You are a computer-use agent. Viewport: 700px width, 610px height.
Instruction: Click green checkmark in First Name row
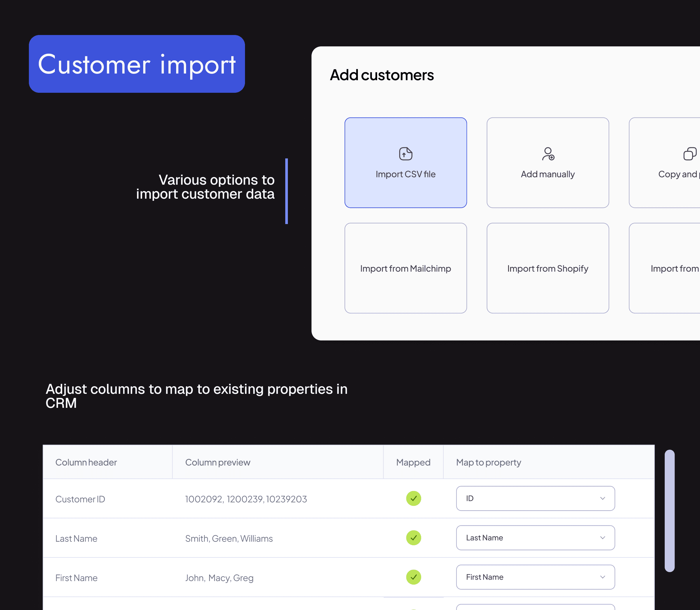[414, 577]
